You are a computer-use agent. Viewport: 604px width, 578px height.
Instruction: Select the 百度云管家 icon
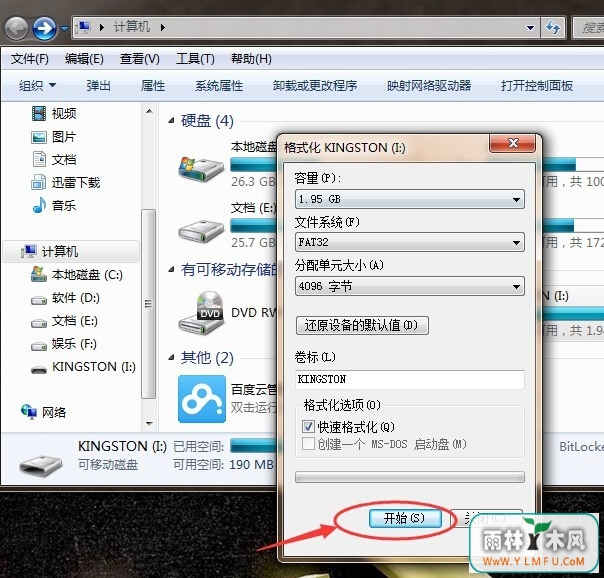tap(202, 399)
